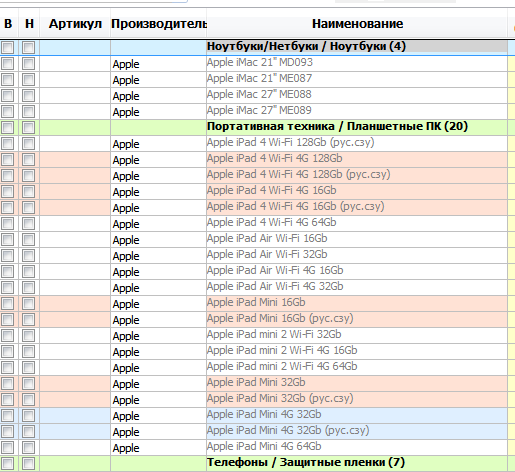Select the Apple iPad Mini 4G 32Gb row

tap(357, 415)
